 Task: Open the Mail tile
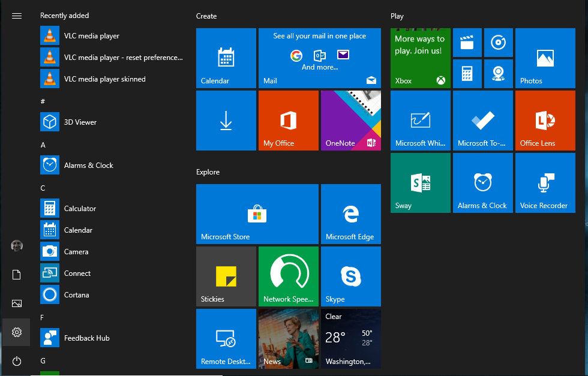(320, 58)
